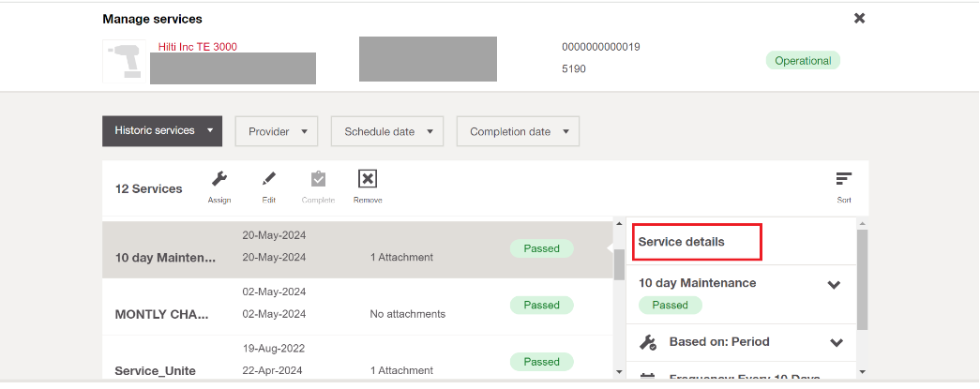Image resolution: width=980 pixels, height=389 pixels.
Task: Open the Provider filter dropdown
Action: pyautogui.click(x=277, y=132)
